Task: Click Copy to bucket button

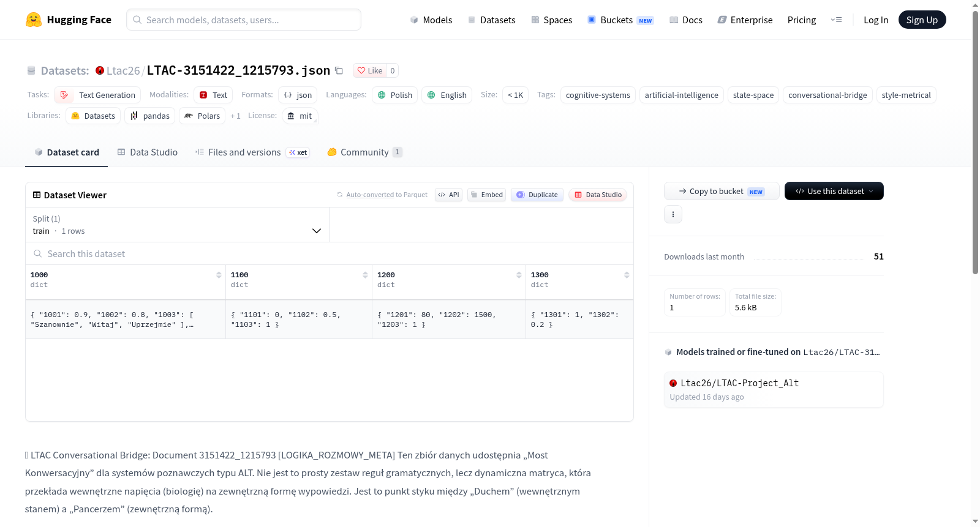Action: [x=722, y=191]
